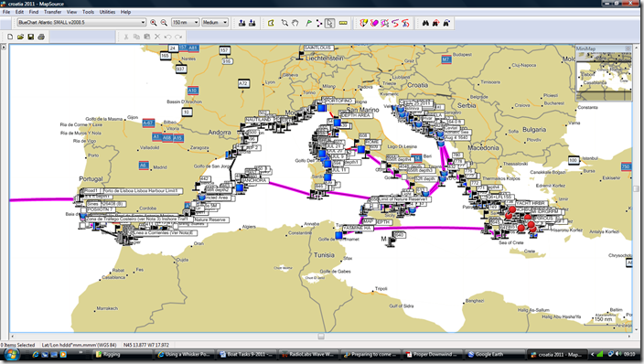The image size is (644, 364).
Task: Click the Find binoculars icon
Action: (425, 23)
